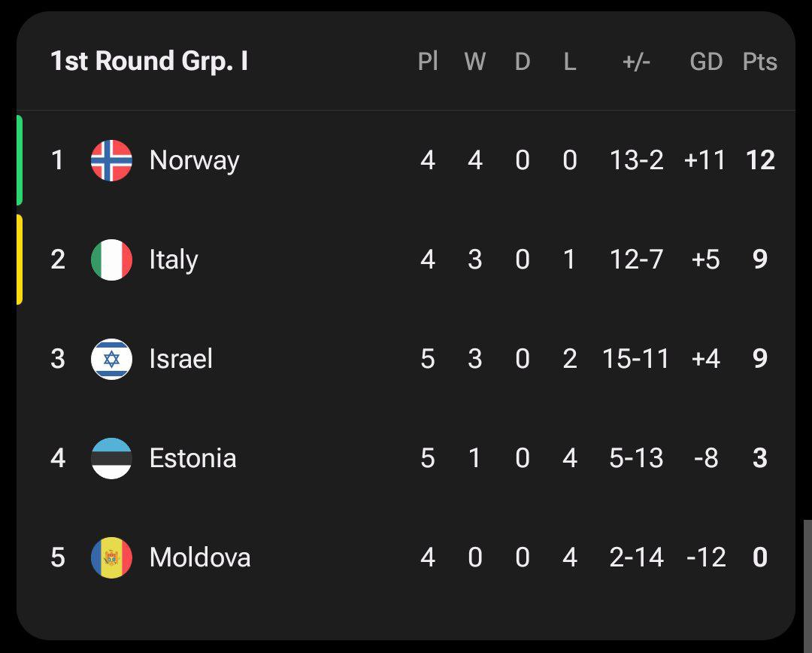Click the GD column header
Screen dimensions: 812x653
click(x=706, y=62)
